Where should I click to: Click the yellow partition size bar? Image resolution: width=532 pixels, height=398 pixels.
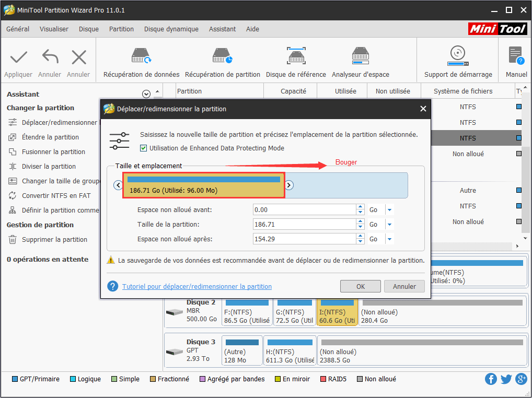(204, 185)
